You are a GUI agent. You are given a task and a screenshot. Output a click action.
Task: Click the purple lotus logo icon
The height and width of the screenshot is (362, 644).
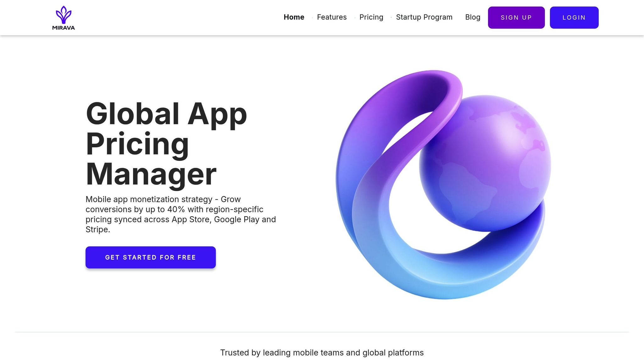[x=64, y=14]
